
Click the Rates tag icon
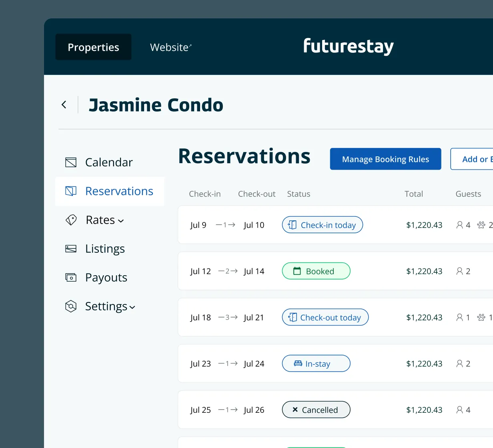coord(71,220)
